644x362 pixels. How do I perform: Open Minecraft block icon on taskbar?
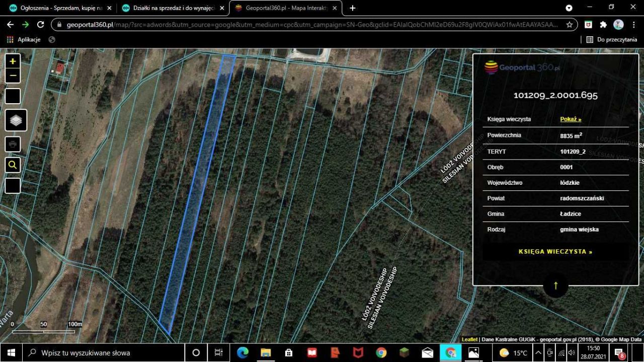404,352
